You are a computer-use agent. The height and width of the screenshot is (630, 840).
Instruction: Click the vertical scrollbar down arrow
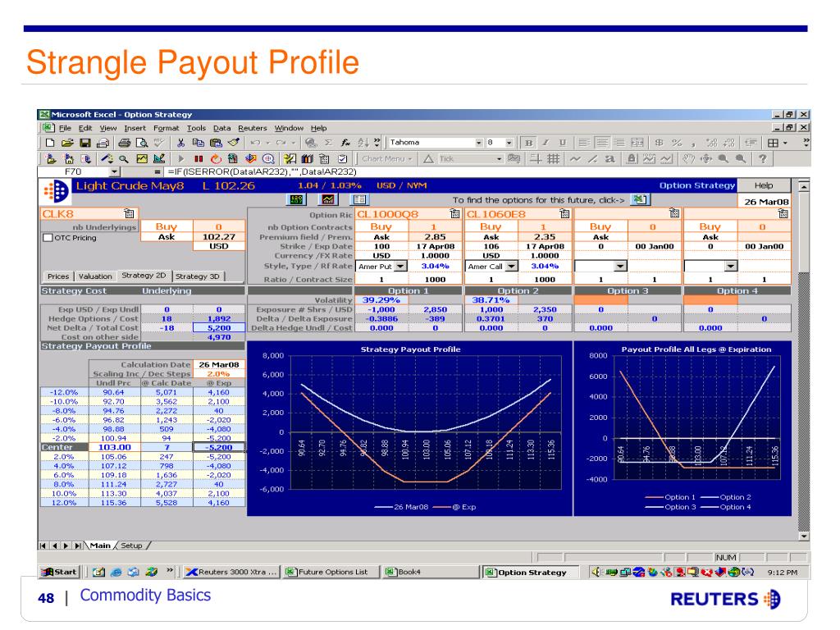(x=803, y=536)
